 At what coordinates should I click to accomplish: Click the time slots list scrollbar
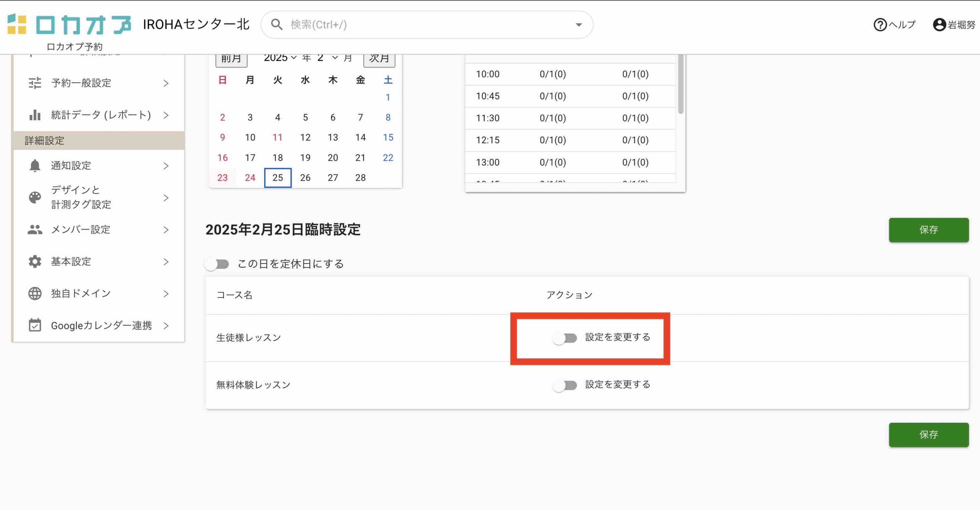click(680, 84)
